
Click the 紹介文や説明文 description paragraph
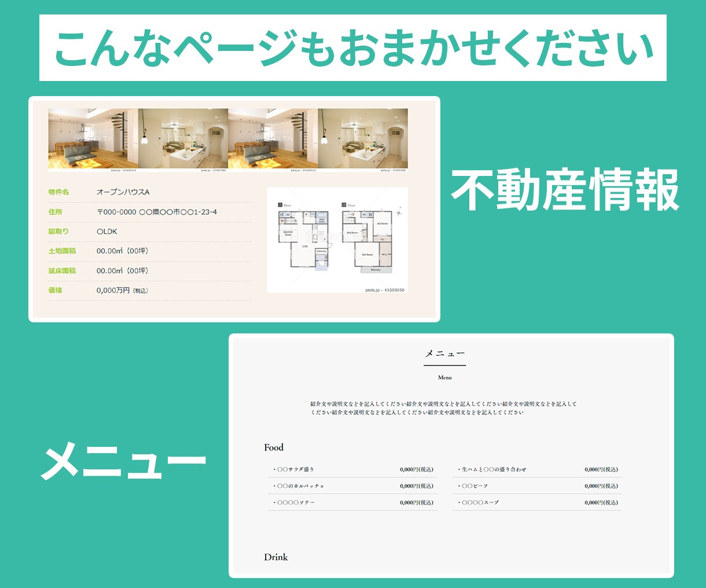(x=443, y=408)
